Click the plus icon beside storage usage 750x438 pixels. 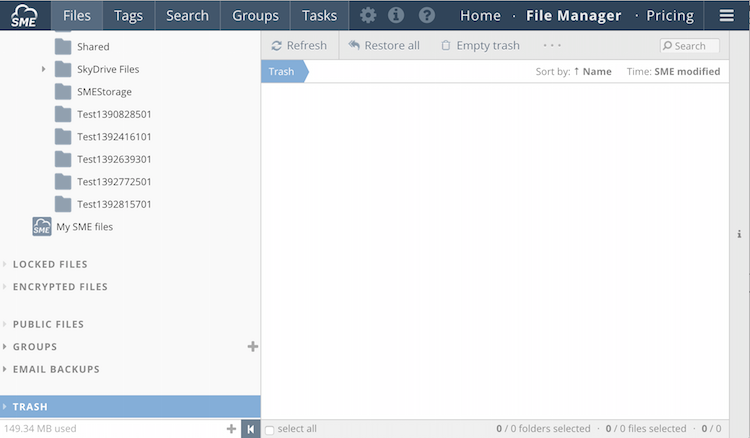click(x=231, y=429)
